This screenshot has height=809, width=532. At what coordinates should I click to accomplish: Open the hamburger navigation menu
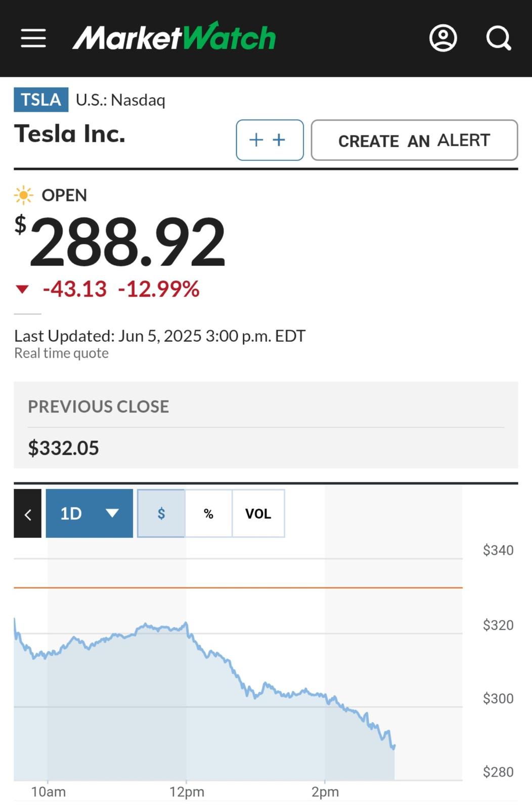33,38
